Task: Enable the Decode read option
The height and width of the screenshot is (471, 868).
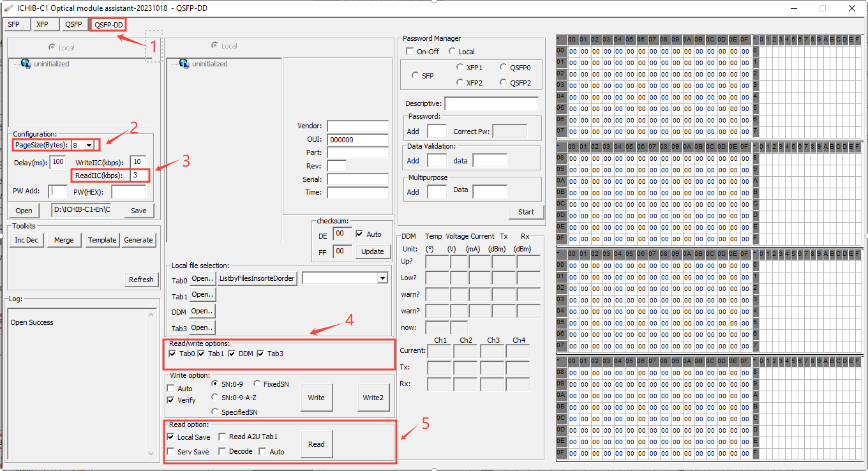Action: (222, 451)
